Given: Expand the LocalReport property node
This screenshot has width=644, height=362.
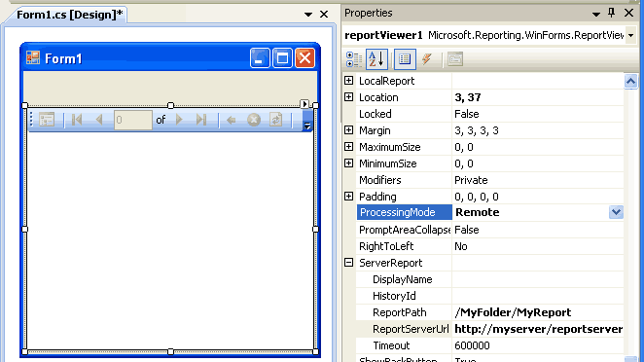Looking at the screenshot, I should point(348,81).
